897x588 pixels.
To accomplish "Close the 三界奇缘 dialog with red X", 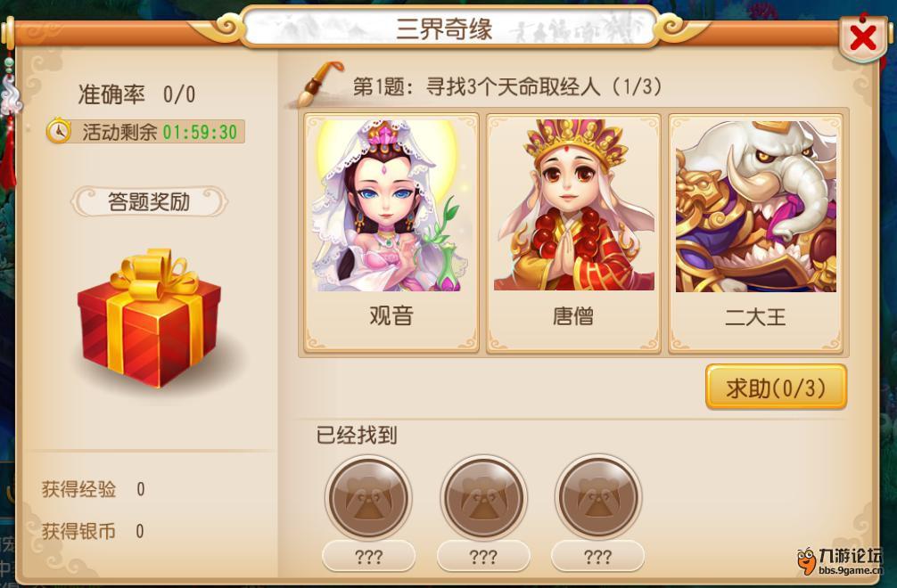I will (x=863, y=37).
